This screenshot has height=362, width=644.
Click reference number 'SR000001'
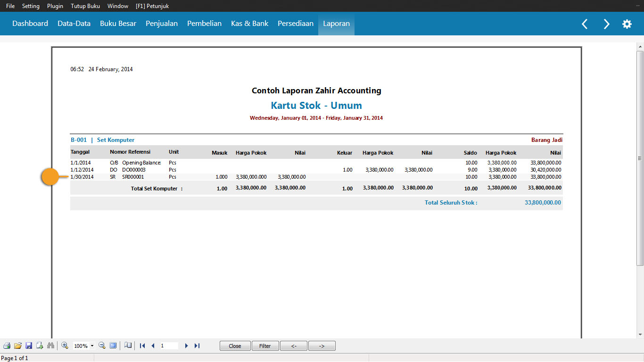coord(133,177)
